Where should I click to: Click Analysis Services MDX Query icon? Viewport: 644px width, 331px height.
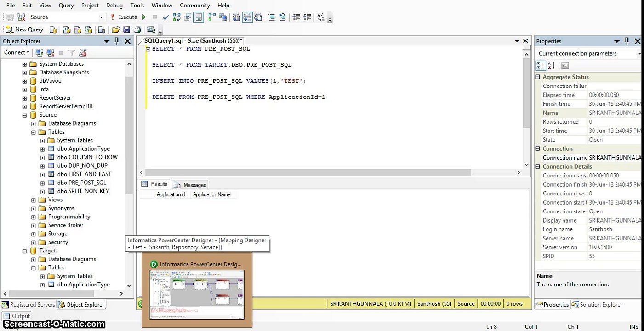coord(66,29)
